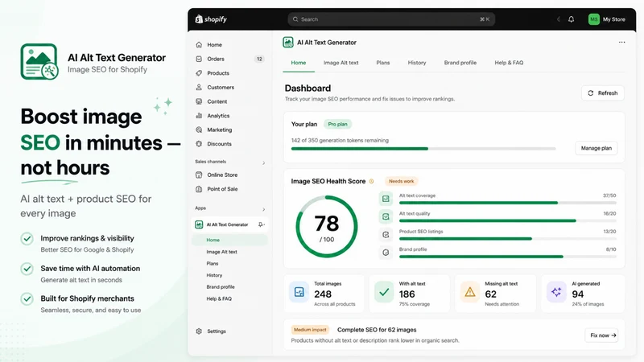Click the Fix now button
Viewport: 644px width, 362px height.
coord(601,335)
